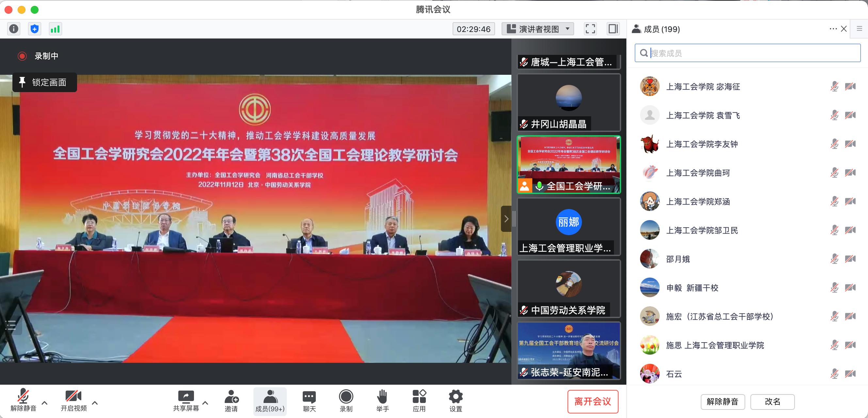Click 录制中 recording indicator
Viewport: 868px width, 418px height.
[x=38, y=56]
